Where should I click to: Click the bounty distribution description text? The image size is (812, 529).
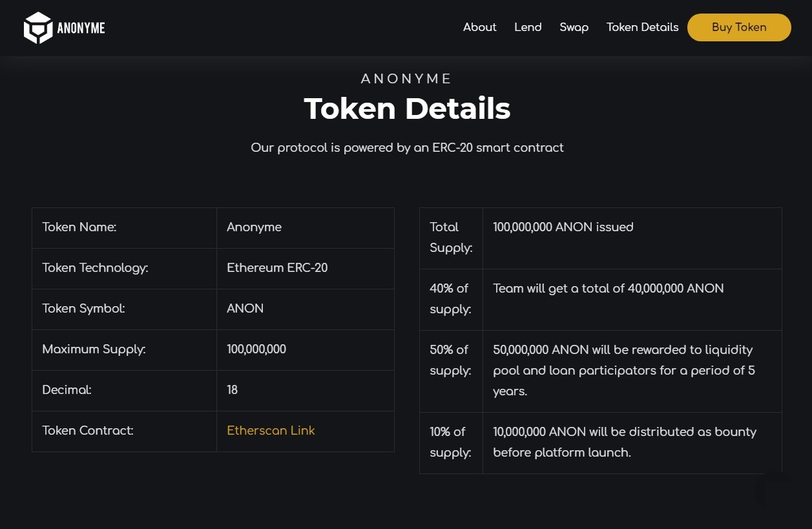[624, 442]
